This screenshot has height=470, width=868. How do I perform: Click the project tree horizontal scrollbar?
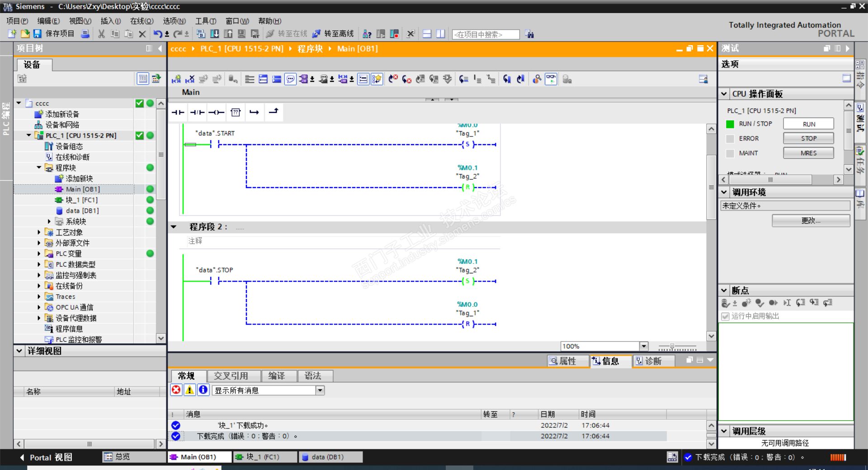[90, 444]
